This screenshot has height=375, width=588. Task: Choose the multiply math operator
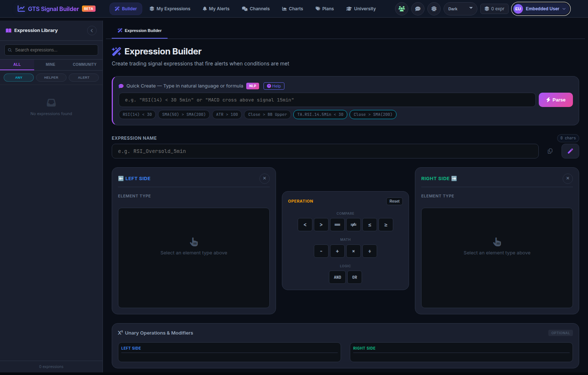tap(354, 251)
